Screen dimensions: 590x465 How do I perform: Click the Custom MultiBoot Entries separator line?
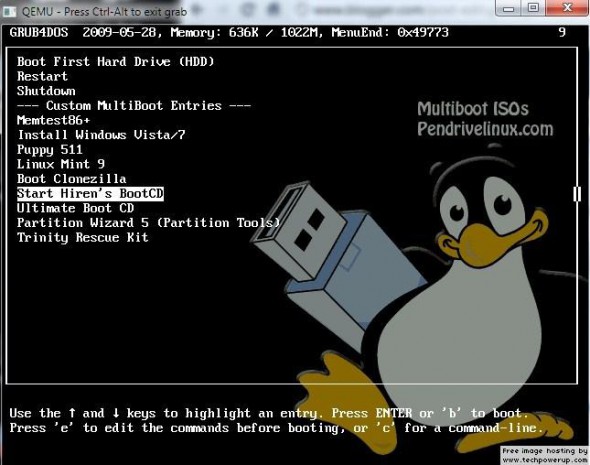tap(134, 105)
